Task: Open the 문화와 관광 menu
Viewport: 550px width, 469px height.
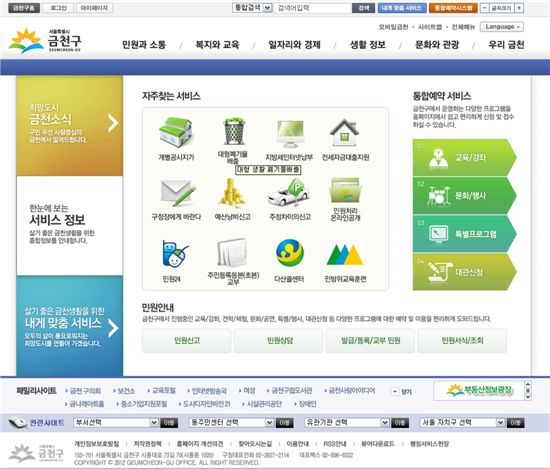Action: (437, 45)
